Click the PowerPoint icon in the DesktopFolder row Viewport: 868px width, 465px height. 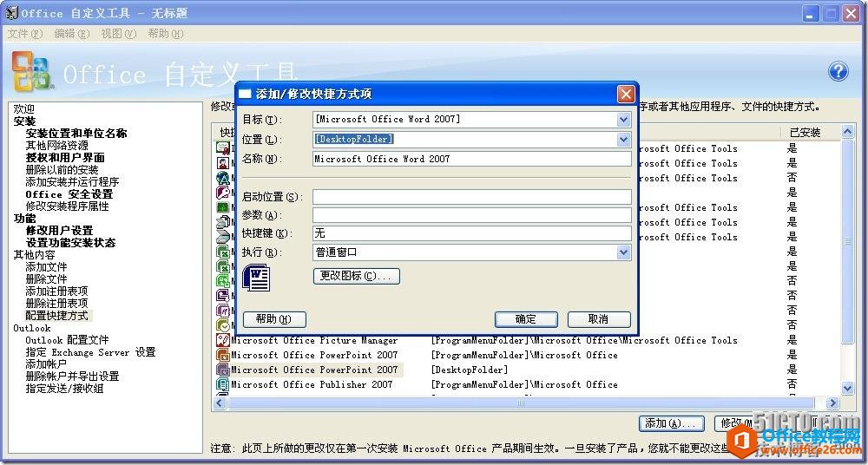[222, 370]
